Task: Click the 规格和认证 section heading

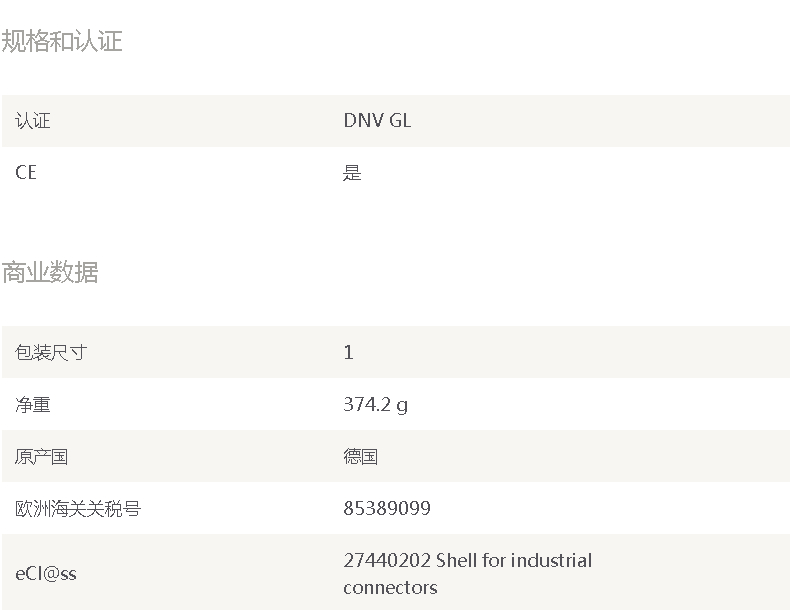Action: click(x=62, y=41)
